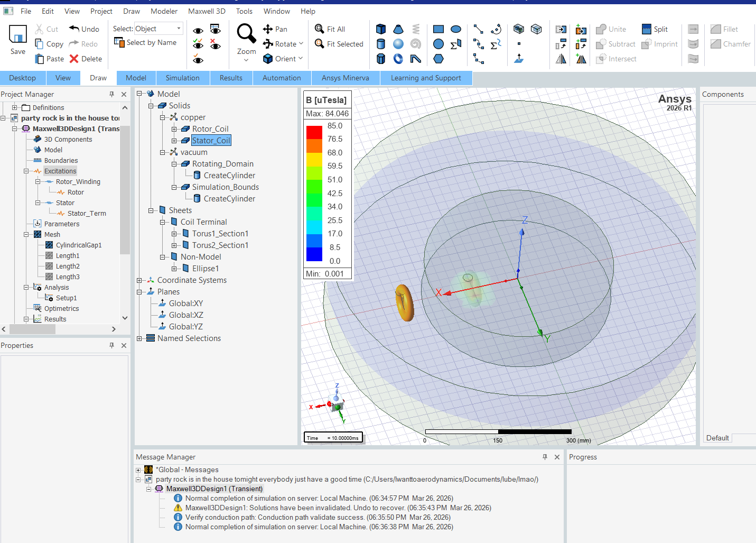
Task: Click the Draw Line tool
Action: tap(478, 29)
